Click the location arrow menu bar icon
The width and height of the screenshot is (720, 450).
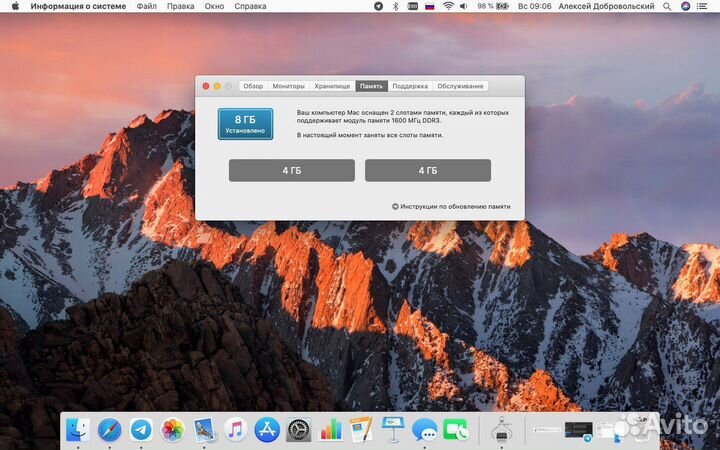tap(378, 6)
